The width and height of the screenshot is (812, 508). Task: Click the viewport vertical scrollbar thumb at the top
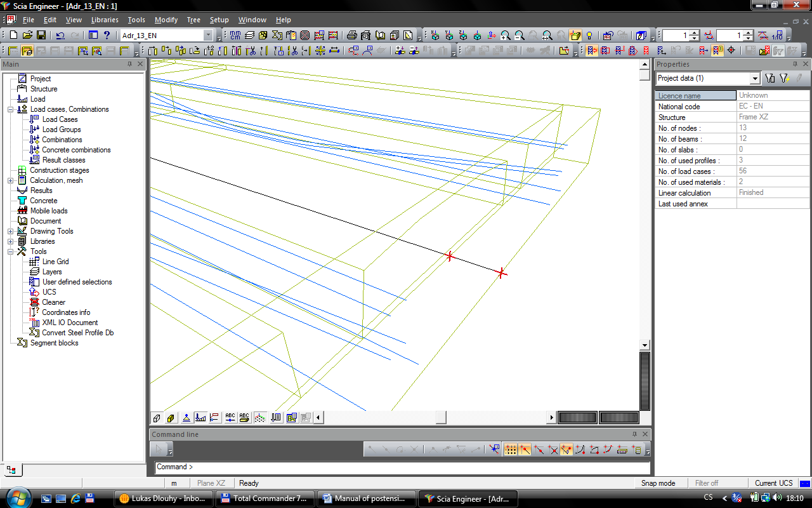(x=645, y=74)
